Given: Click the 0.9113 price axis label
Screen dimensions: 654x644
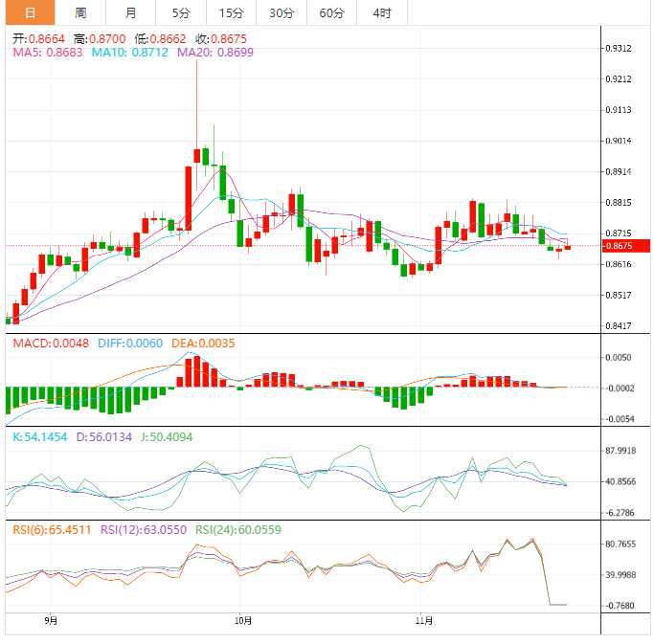Looking at the screenshot, I should 619,110.
